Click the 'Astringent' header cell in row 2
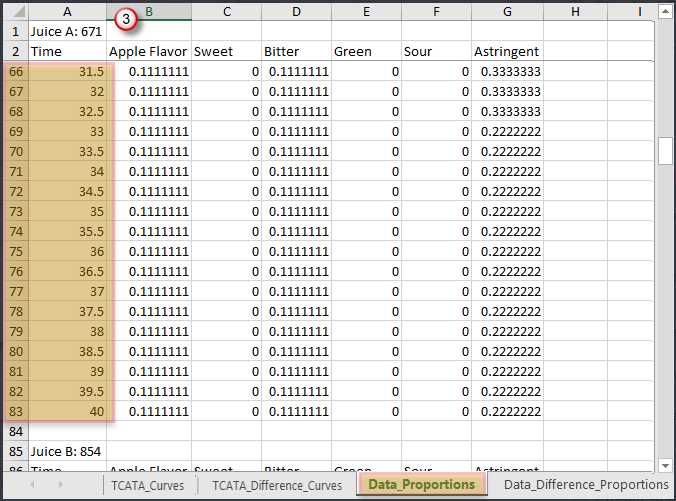 coord(507,51)
